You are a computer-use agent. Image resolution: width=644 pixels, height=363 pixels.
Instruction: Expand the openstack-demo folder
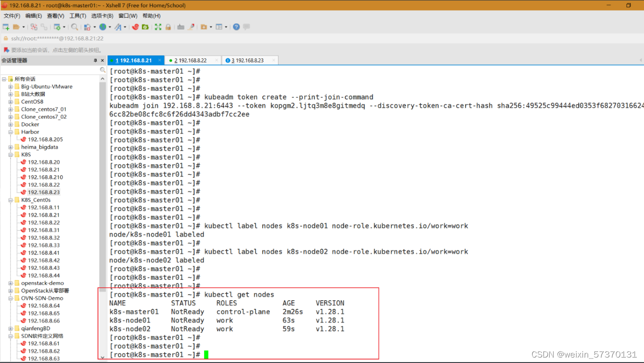[x=10, y=283]
